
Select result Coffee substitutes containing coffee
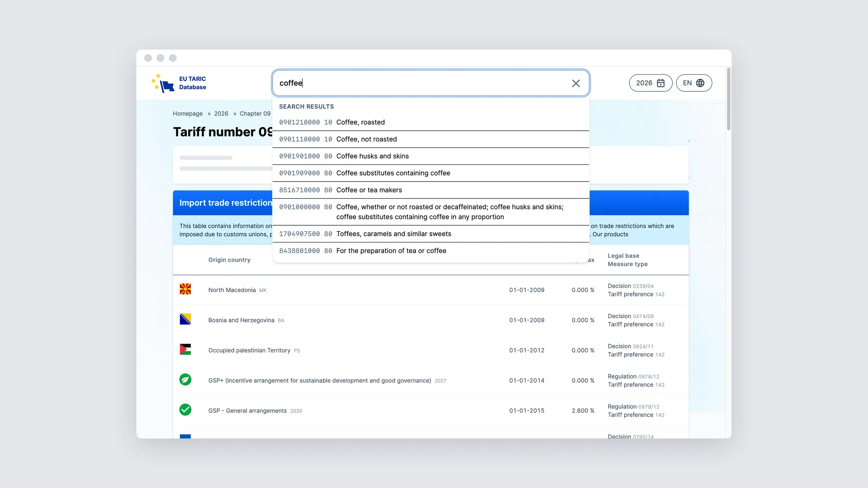[430, 173]
